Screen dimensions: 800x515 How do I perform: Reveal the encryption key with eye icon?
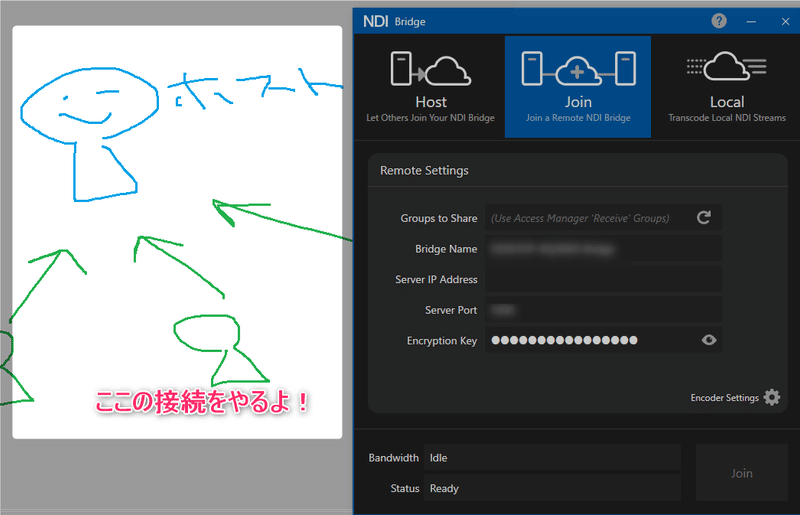tap(709, 340)
